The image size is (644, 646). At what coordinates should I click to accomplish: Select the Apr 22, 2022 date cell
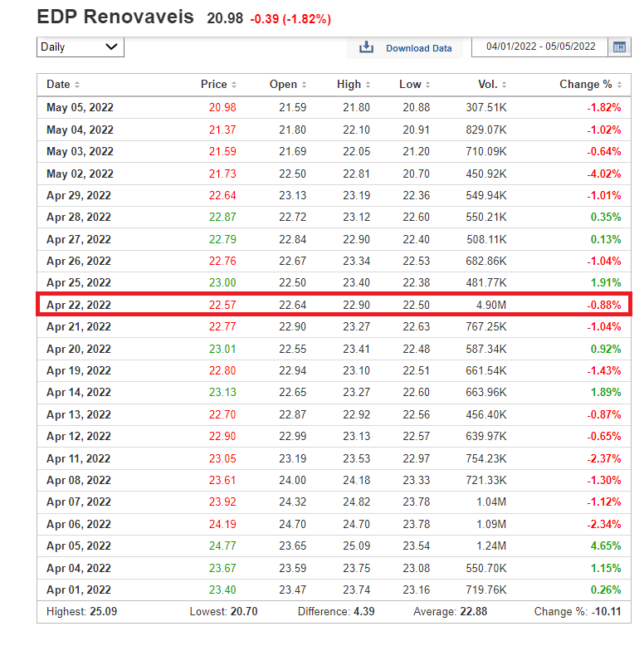point(79,305)
